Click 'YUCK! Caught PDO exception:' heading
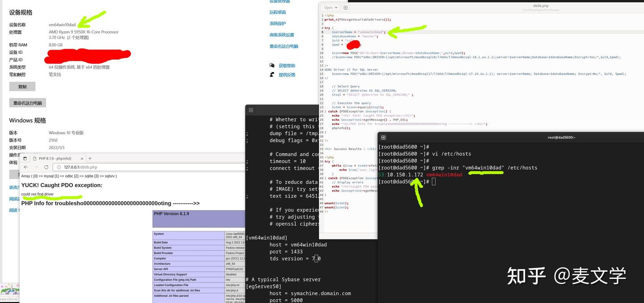 tap(62, 185)
